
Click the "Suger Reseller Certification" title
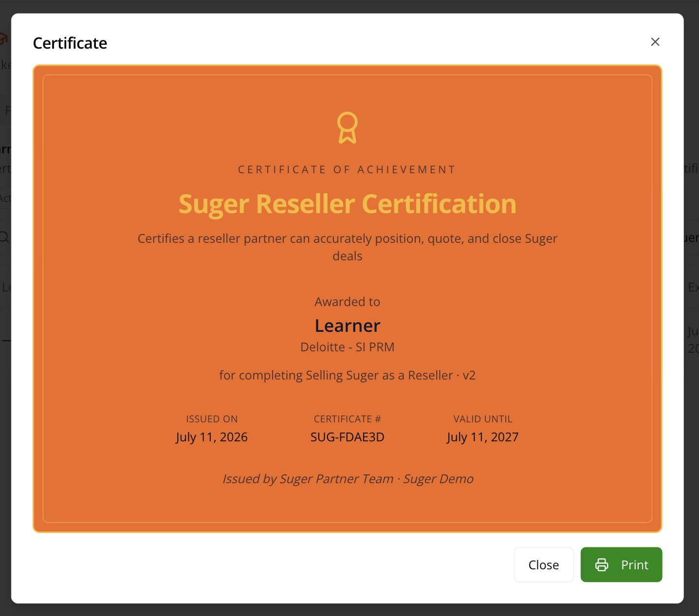pos(348,203)
